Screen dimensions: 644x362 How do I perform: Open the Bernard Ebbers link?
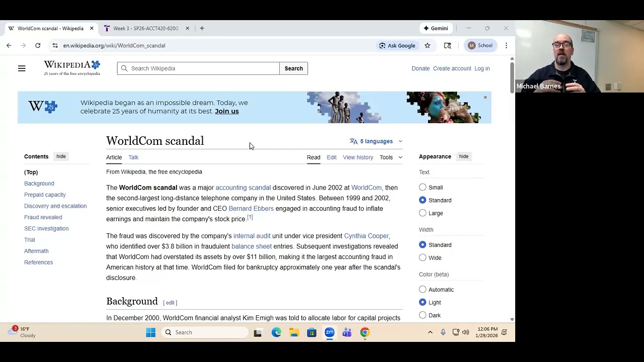[251, 209]
